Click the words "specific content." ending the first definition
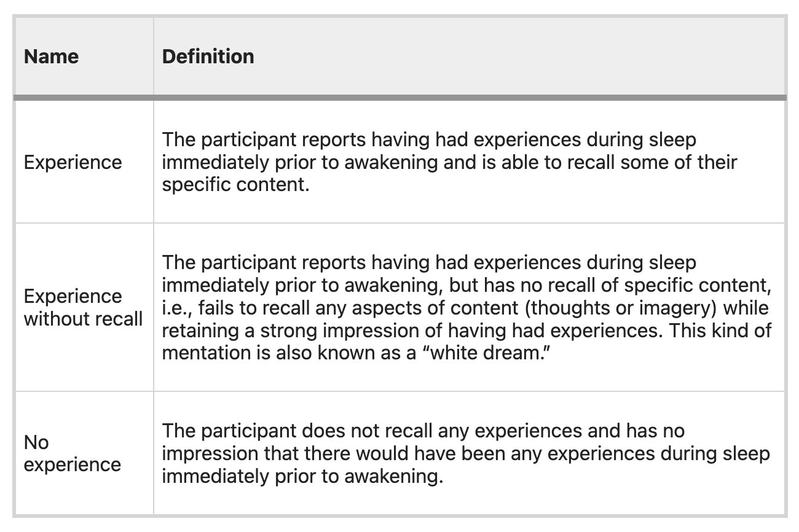The height and width of the screenshot is (532, 799). pos(235,185)
